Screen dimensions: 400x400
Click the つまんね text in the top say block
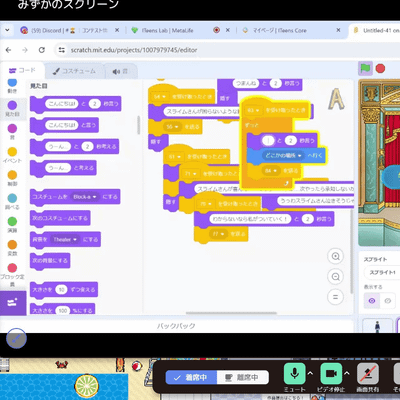coord(246,83)
